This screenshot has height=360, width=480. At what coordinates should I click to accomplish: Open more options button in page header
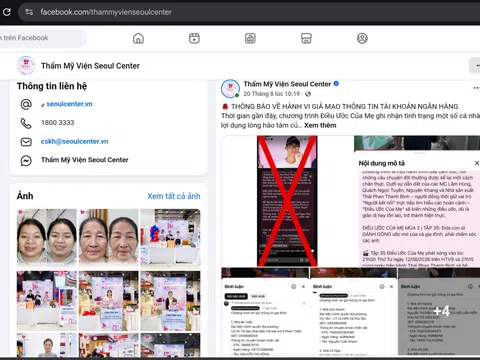(475, 65)
